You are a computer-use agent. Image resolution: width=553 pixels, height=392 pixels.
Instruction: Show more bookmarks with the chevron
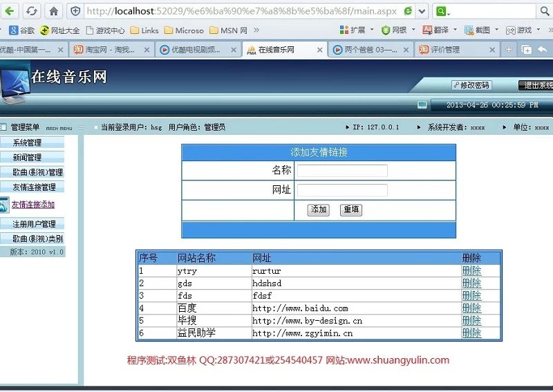tap(256, 30)
